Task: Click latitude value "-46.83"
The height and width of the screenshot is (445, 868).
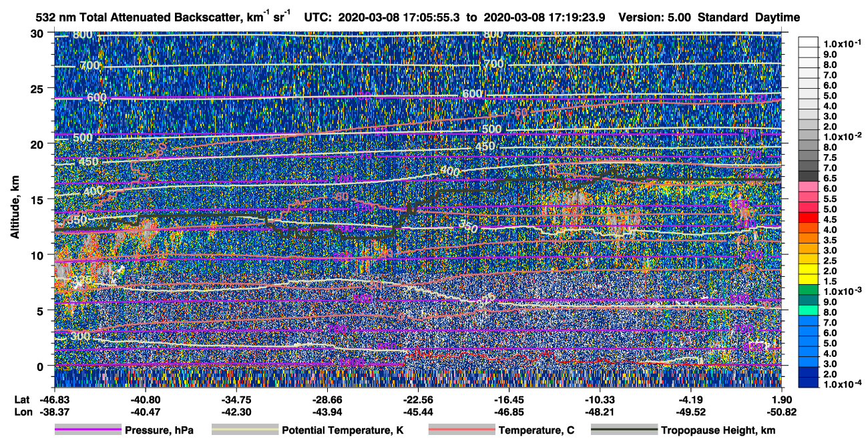Action: (53, 399)
